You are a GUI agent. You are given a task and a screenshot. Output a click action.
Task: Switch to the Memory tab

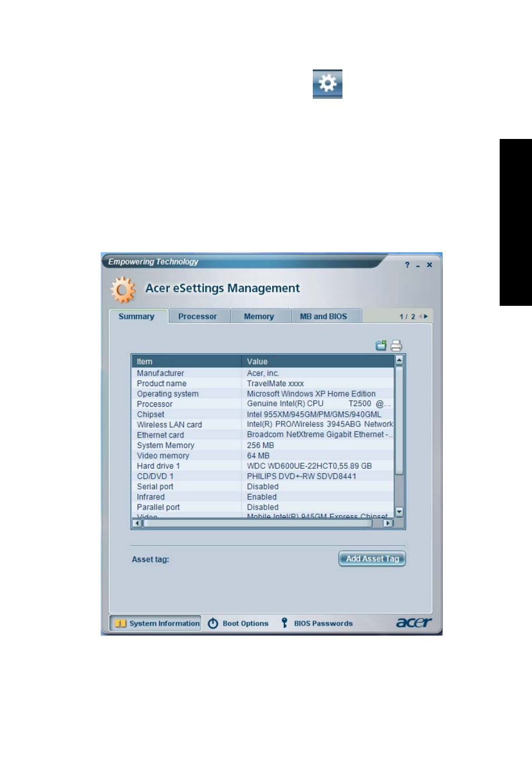[259, 316]
